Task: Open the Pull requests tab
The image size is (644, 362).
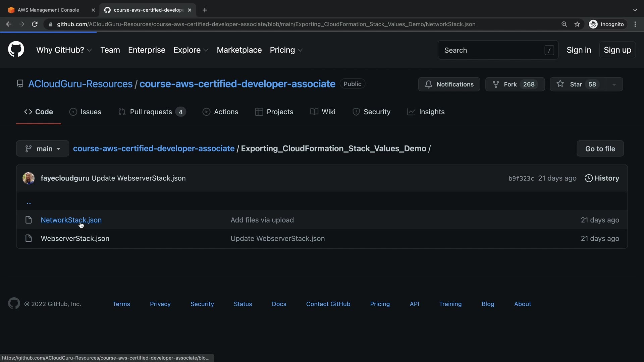Action: pyautogui.click(x=152, y=112)
